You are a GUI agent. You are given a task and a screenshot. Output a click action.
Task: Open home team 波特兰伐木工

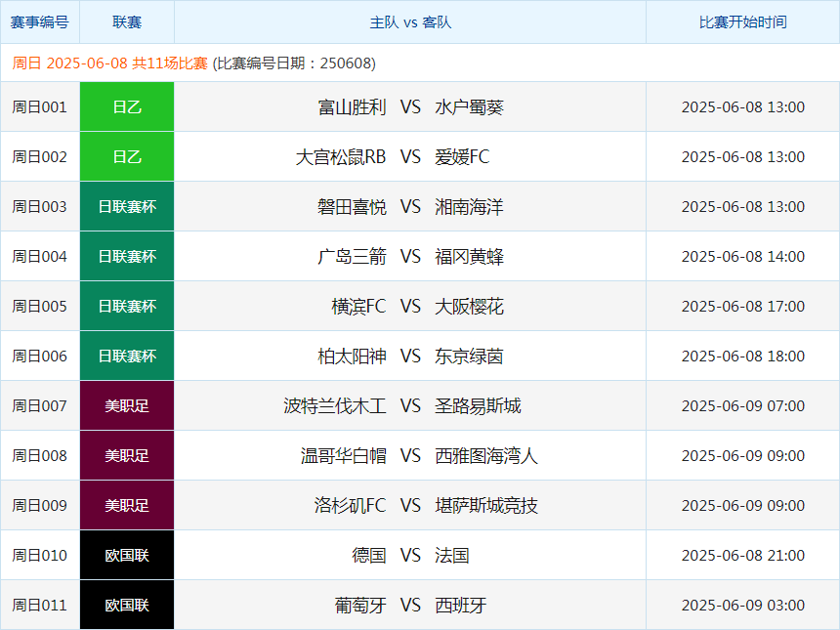pyautogui.click(x=335, y=406)
